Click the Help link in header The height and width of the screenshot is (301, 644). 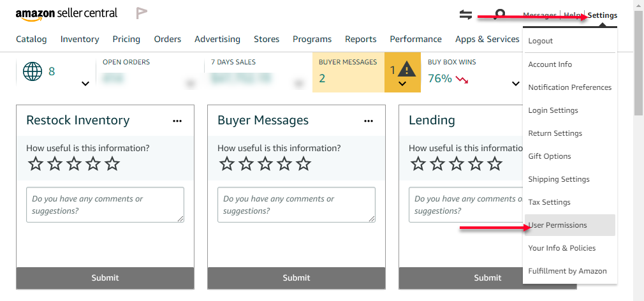(573, 15)
